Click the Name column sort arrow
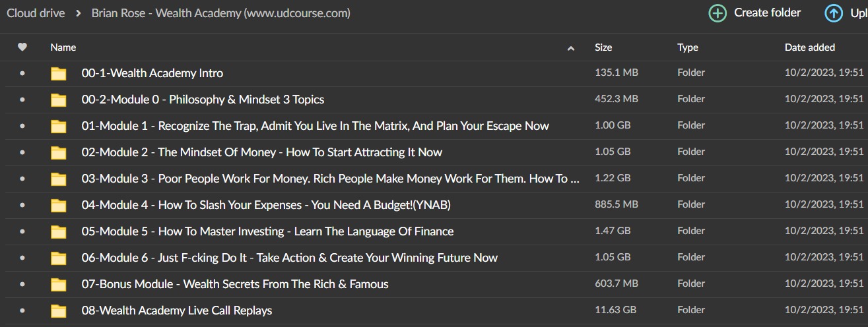The height and width of the screenshot is (327, 868). [x=571, y=47]
